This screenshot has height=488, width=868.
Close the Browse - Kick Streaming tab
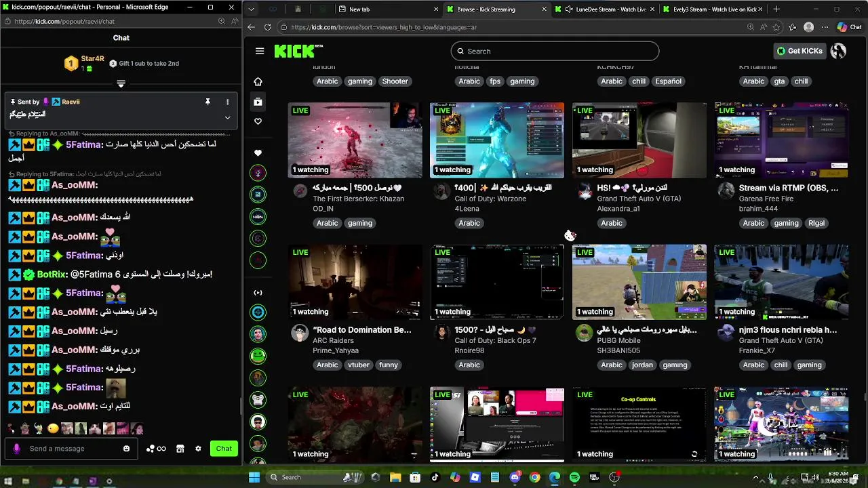pos(544,9)
